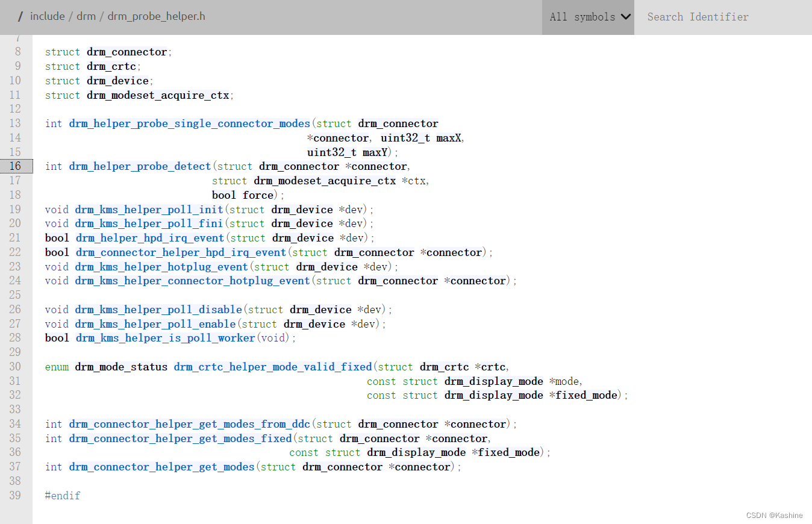The width and height of the screenshot is (812, 524).
Task: Open the 'include' breadcrumb folder link
Action: [47, 16]
